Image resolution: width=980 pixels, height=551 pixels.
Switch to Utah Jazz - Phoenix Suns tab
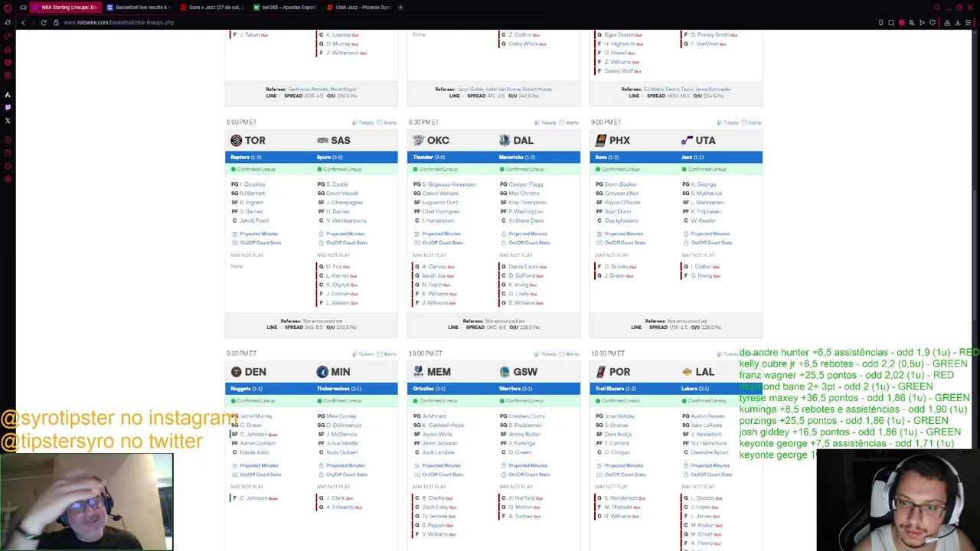pyautogui.click(x=358, y=7)
